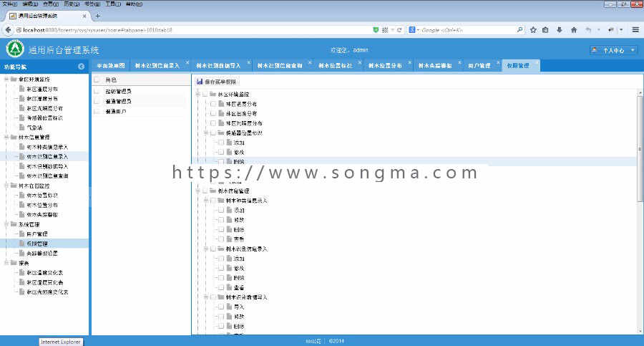
Task: Tick the 超级管理员 role checkbox
Action: click(x=97, y=91)
